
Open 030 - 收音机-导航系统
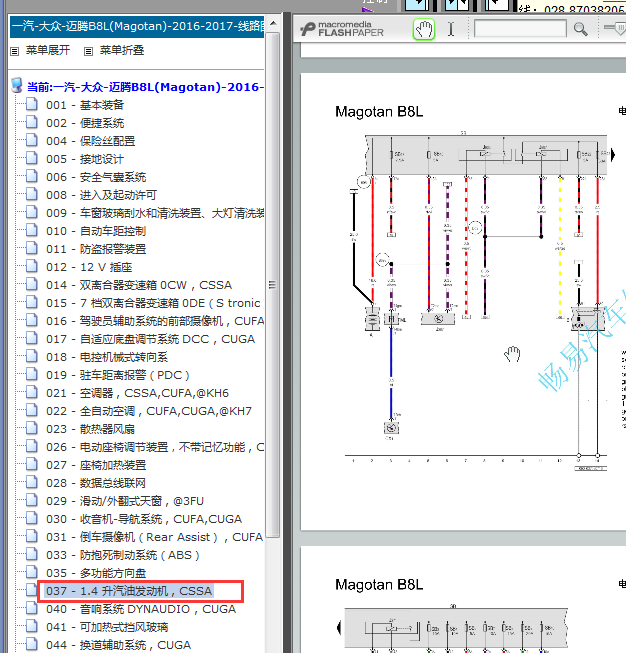(x=144, y=518)
